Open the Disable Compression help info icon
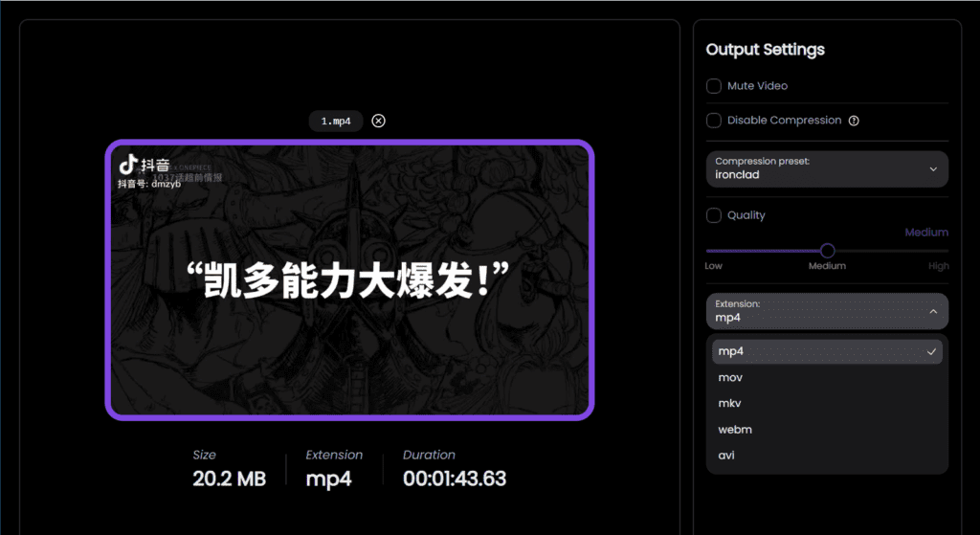980x535 pixels. click(x=854, y=121)
